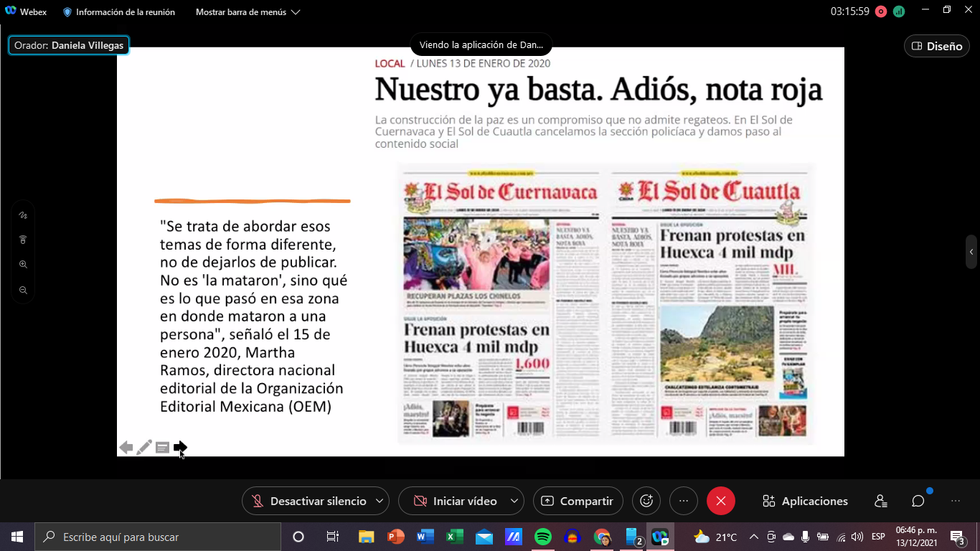Expand video options next to Iniciar vídeo
980x551 pixels.
point(514,501)
